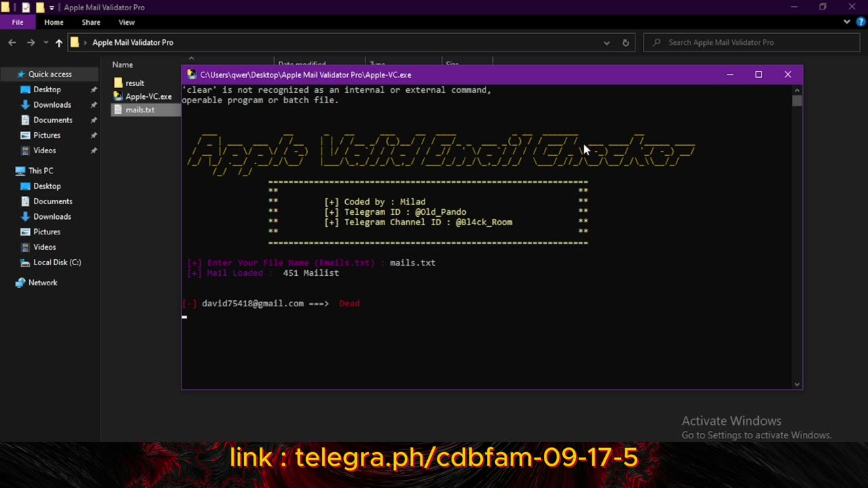Click the Apple-VC.exe file icon
This screenshot has width=868, height=488.
click(x=118, y=97)
